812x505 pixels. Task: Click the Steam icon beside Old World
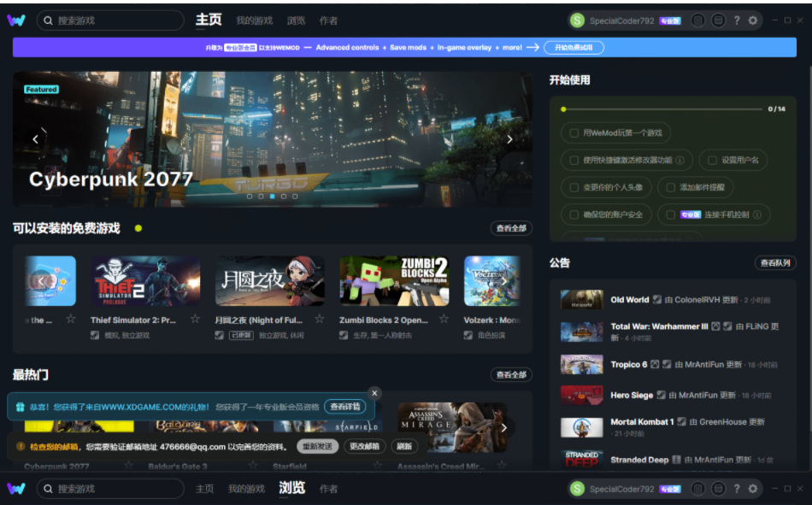[656, 299]
